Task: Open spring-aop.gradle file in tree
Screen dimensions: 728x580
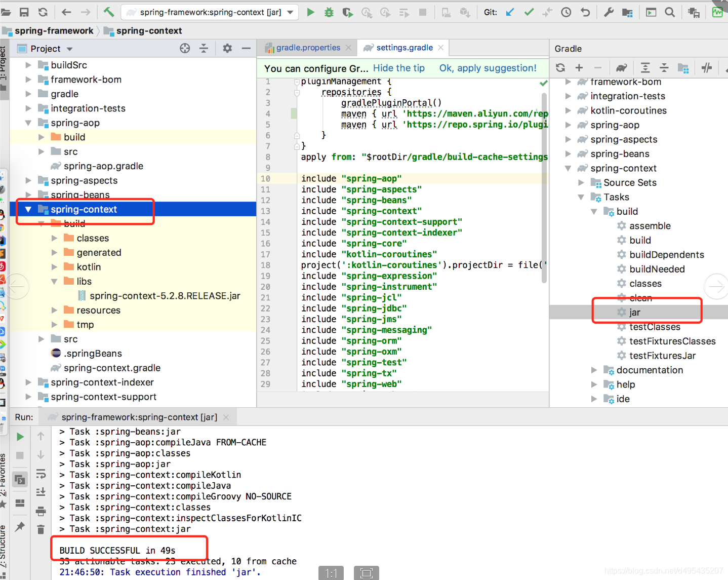Action: click(103, 166)
